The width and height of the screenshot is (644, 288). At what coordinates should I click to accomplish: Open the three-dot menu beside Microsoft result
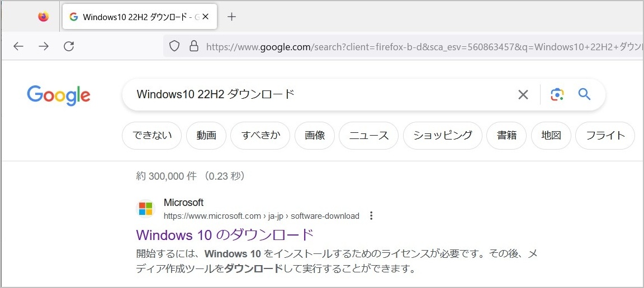click(x=371, y=216)
